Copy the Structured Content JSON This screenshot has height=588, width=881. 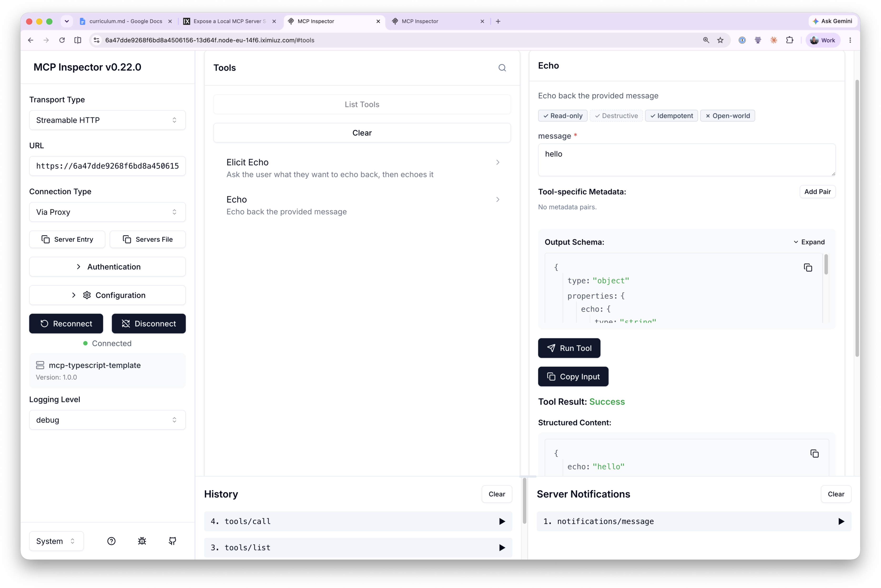tap(814, 453)
